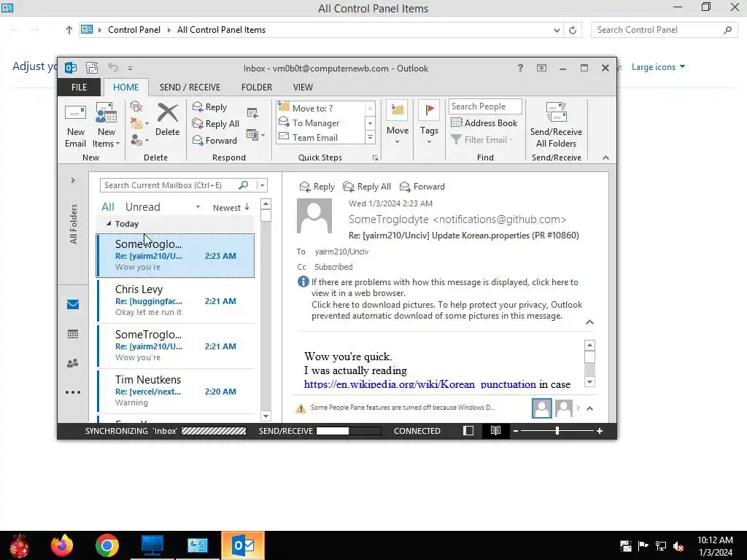Click Send/Receive in the quick access toolbar
747x560 pixels.
92,68
